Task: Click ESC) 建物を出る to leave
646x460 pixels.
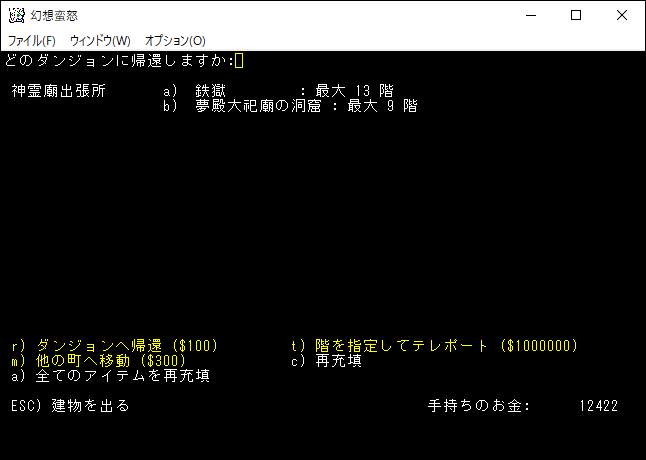Action: click(70, 406)
